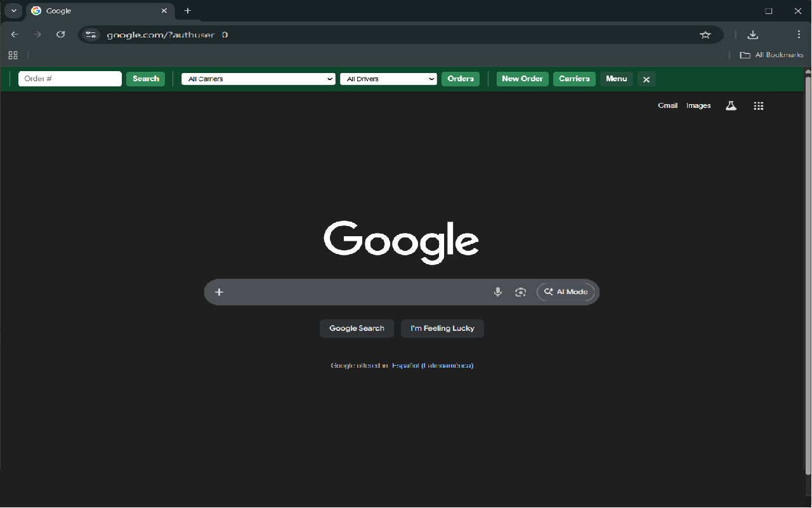Screen dimensions: 812x508
Task: Reload the current page
Action: pos(60,35)
